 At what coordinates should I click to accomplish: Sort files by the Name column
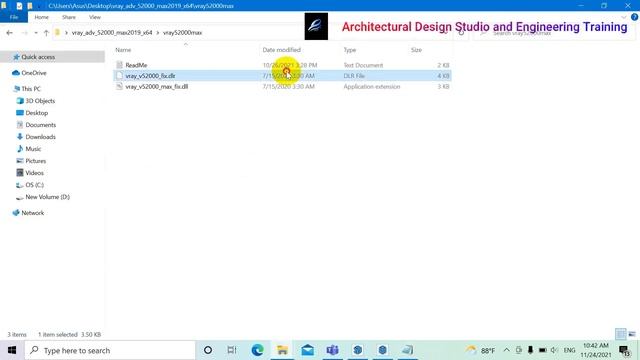coord(123,50)
